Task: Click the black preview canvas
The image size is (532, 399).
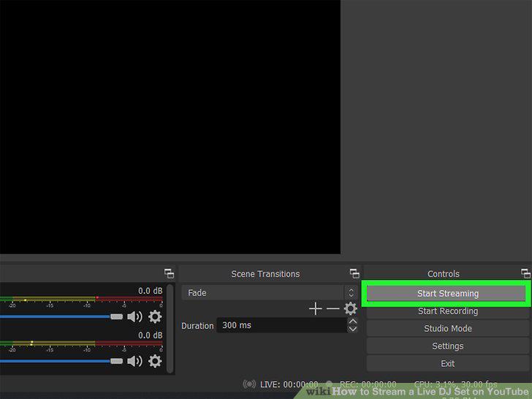Action: click(x=170, y=126)
